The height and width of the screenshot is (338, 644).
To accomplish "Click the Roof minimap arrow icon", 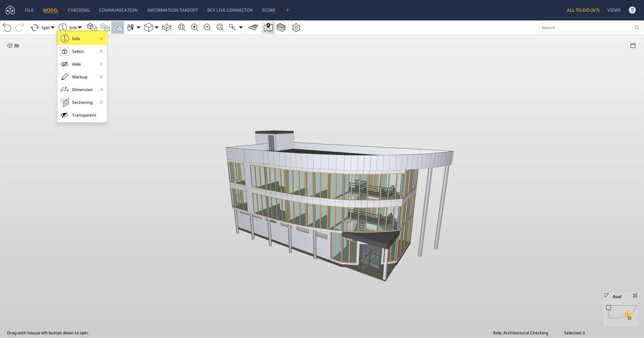I will click(606, 295).
